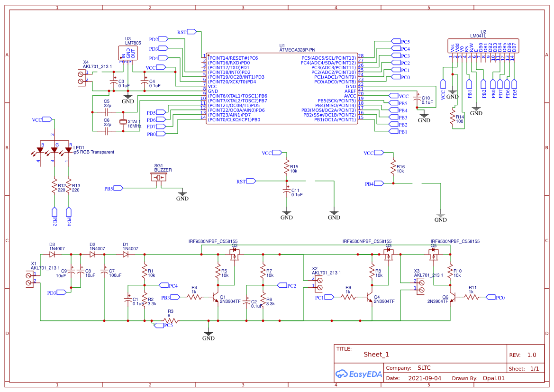
Task: Select the Q6 2N3904TF transistor symbol
Action: pos(454,298)
